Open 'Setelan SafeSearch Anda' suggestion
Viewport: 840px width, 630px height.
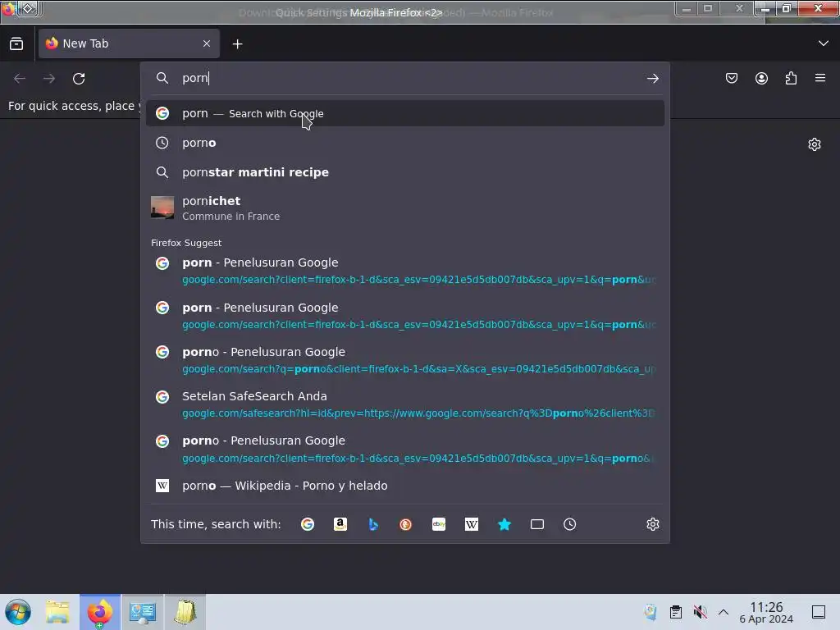(x=405, y=404)
